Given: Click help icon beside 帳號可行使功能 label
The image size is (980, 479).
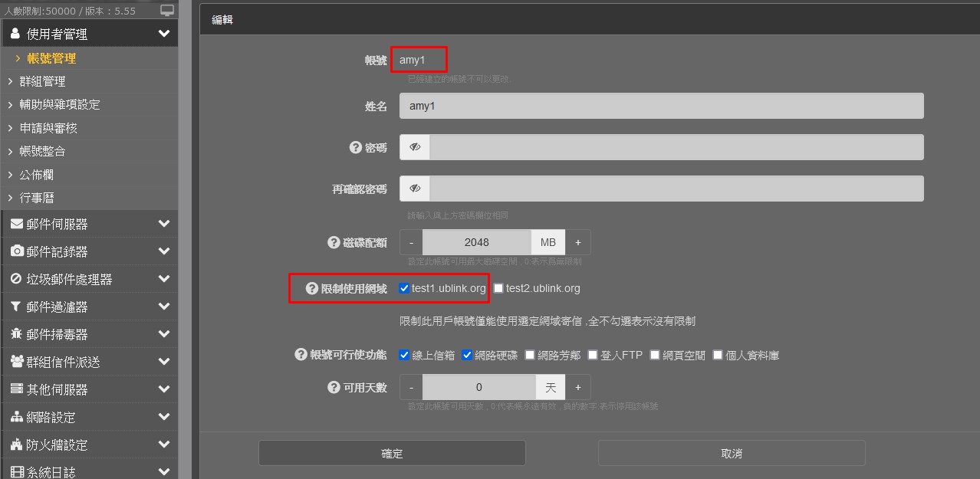Looking at the screenshot, I should click(301, 355).
